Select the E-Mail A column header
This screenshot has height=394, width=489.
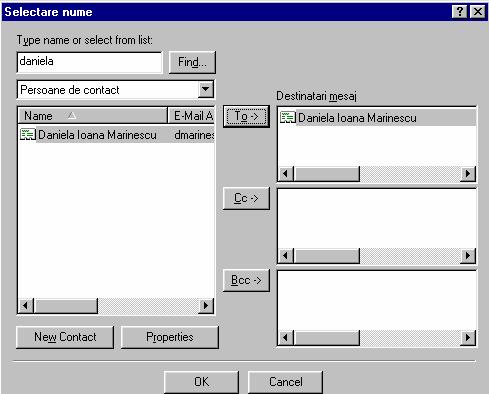(191, 116)
